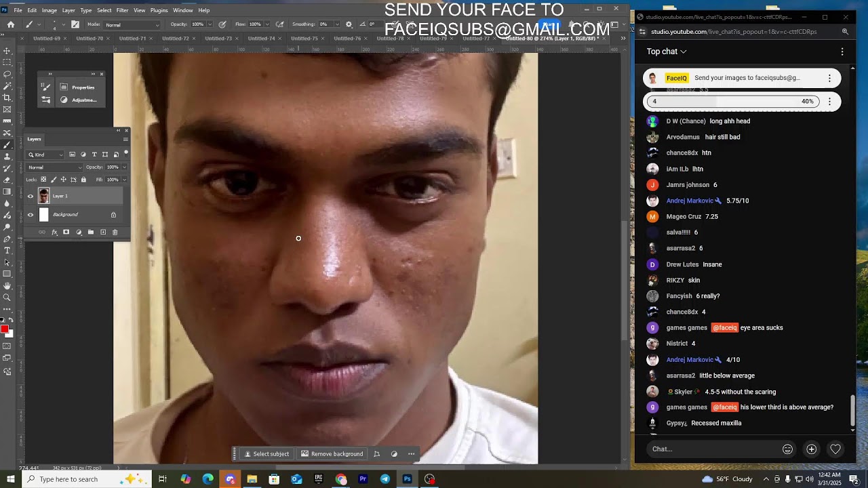Create a new layer
This screenshot has height=488, width=868.
tap(103, 232)
